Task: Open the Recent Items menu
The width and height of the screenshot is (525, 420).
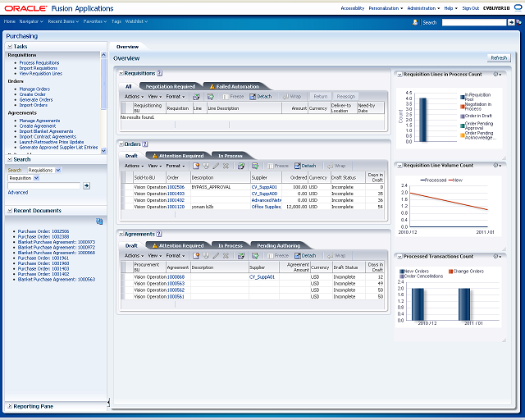Action: click(x=63, y=21)
